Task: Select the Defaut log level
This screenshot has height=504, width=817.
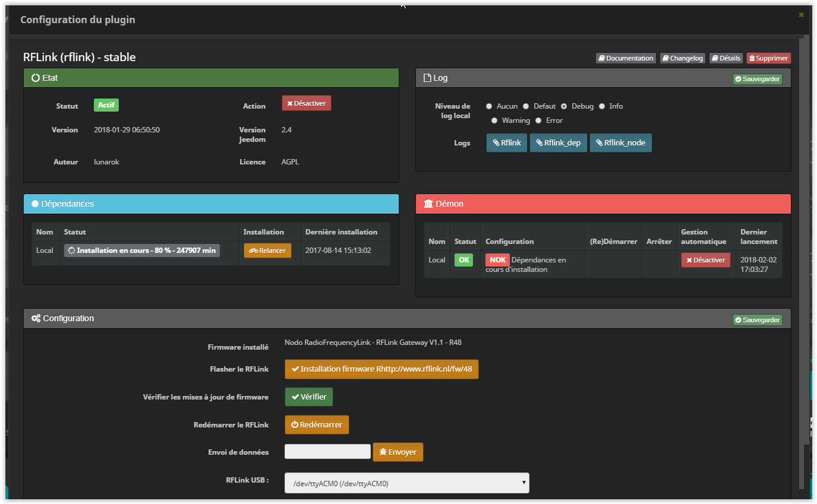Action: click(x=526, y=106)
